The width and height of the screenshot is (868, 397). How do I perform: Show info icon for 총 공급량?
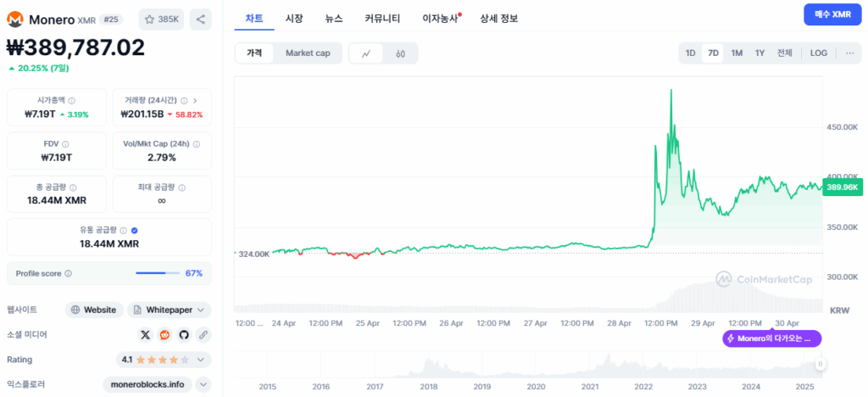tap(74, 187)
